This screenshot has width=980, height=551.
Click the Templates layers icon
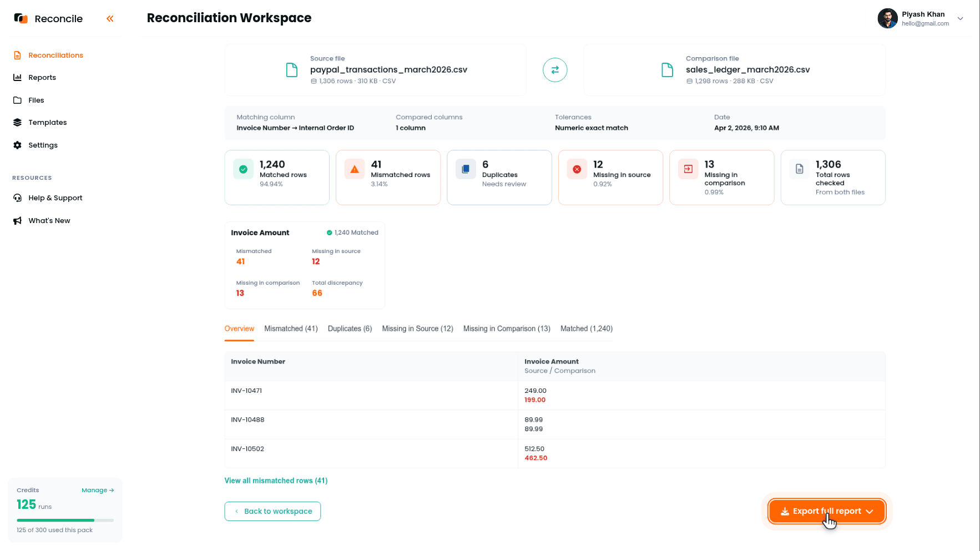pos(17,123)
